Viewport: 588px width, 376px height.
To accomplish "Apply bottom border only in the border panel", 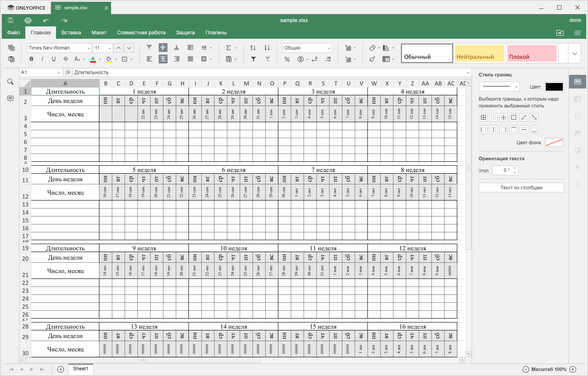I will (x=534, y=130).
